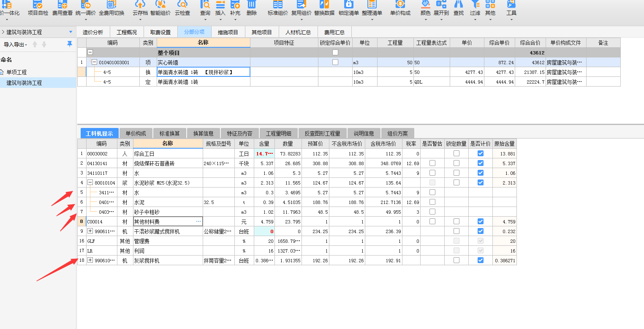The width and height of the screenshot is (644, 329).
Task: Expand the 990611 干混砂浆罐式搅拌机 row
Action: [x=90, y=231]
